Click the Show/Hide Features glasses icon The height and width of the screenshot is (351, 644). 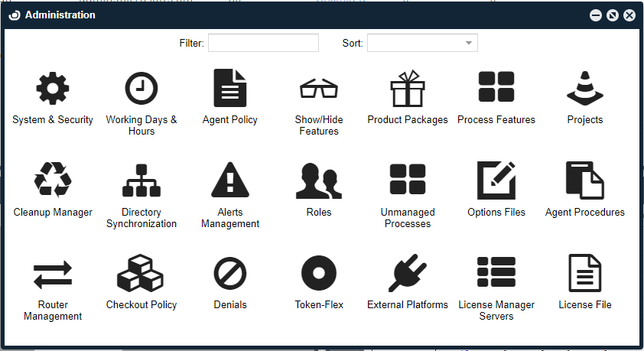coord(319,89)
